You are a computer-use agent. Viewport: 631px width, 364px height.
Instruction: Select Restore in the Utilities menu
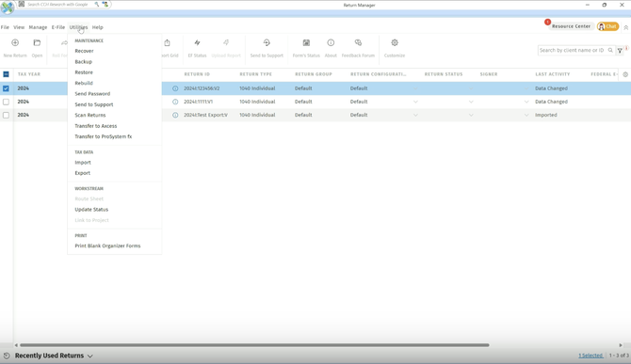click(x=84, y=72)
